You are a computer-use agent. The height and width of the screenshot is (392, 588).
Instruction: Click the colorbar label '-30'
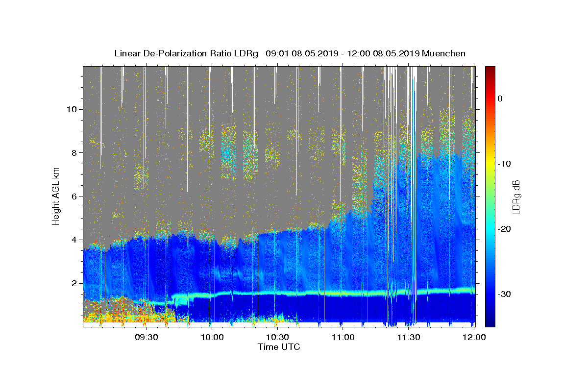(x=505, y=294)
